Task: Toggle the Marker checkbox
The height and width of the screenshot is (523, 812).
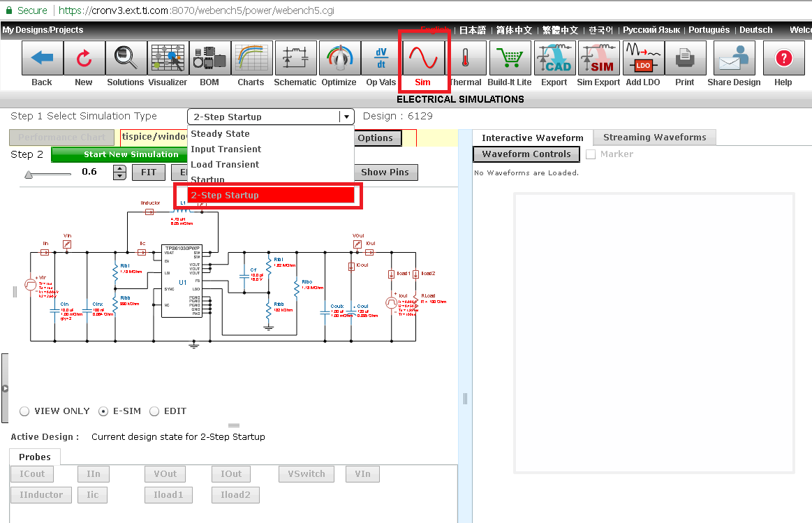Action: tap(591, 154)
